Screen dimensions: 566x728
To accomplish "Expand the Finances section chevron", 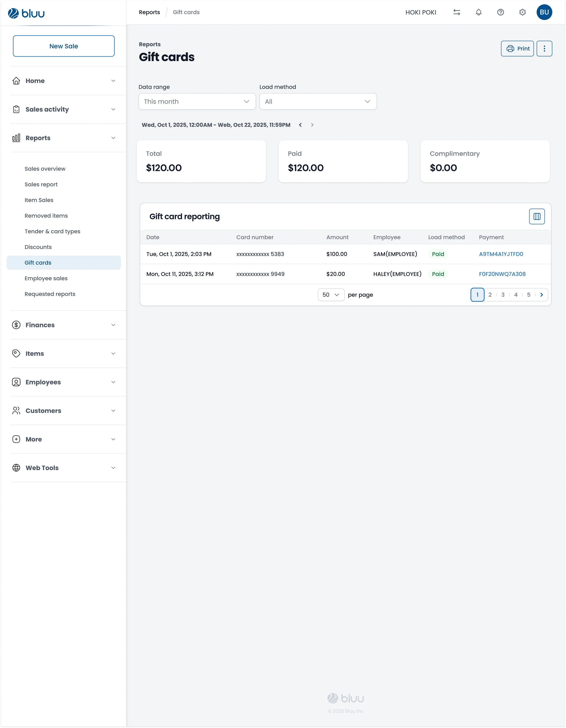I will tap(113, 325).
